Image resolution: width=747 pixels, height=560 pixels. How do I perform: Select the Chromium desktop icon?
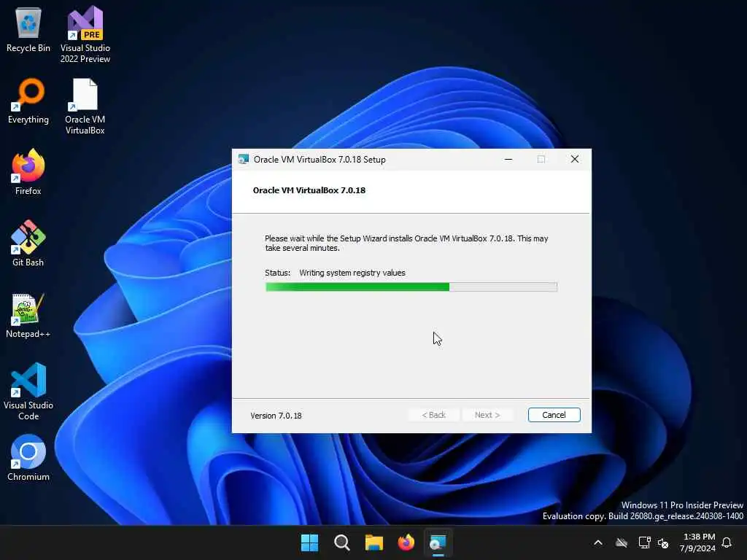28,458
